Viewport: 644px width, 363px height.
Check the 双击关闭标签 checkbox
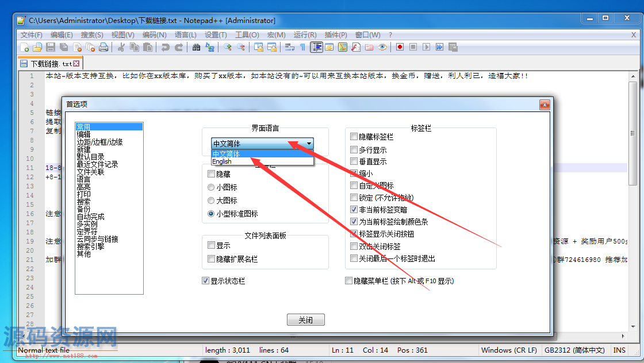point(354,246)
